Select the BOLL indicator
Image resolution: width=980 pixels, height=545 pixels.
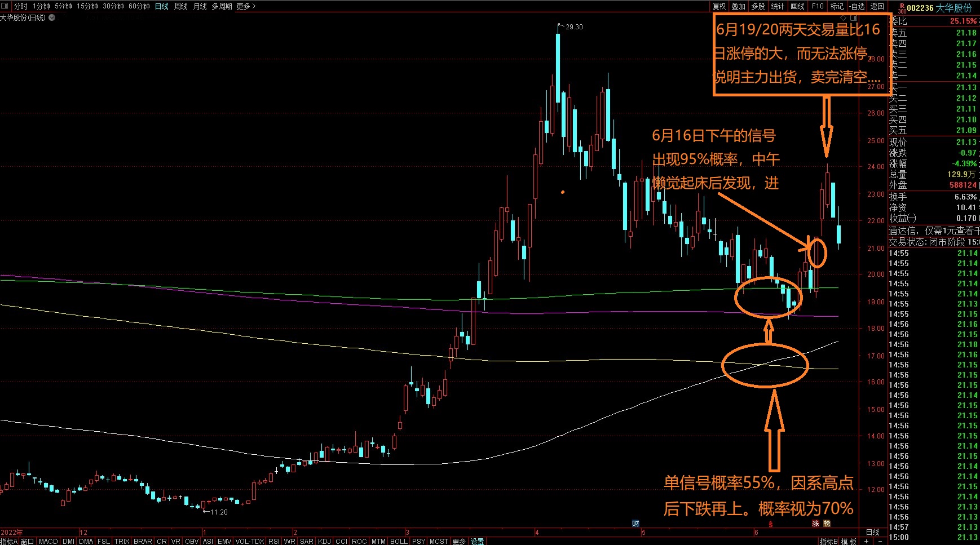point(399,541)
